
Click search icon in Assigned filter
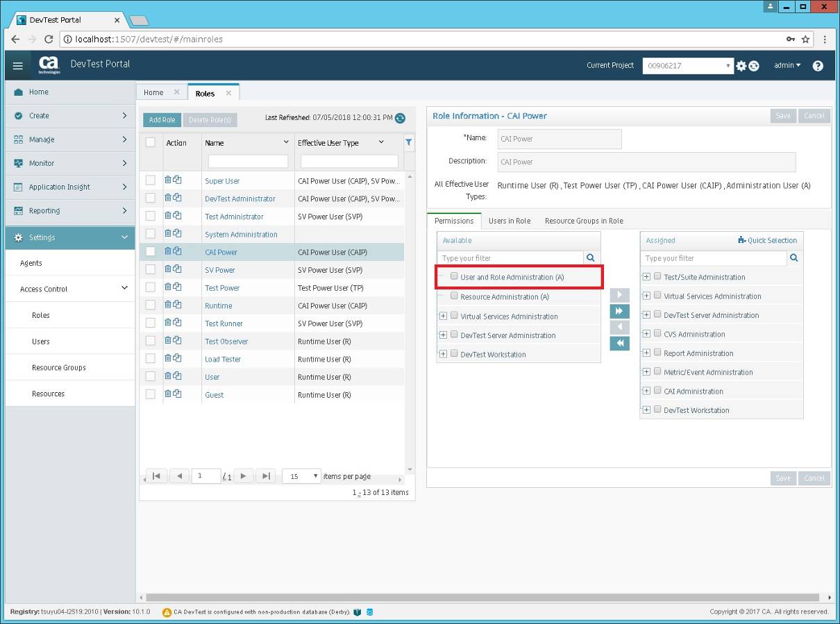tap(794, 258)
